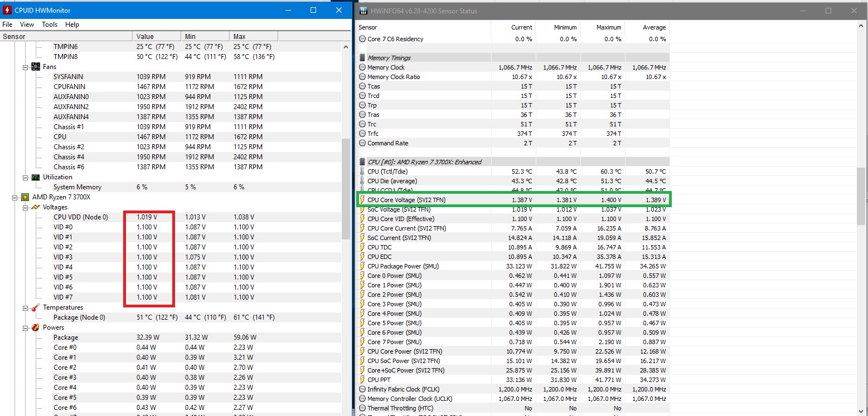Click the fan icon beside Fans
The height and width of the screenshot is (416, 868).
click(36, 67)
